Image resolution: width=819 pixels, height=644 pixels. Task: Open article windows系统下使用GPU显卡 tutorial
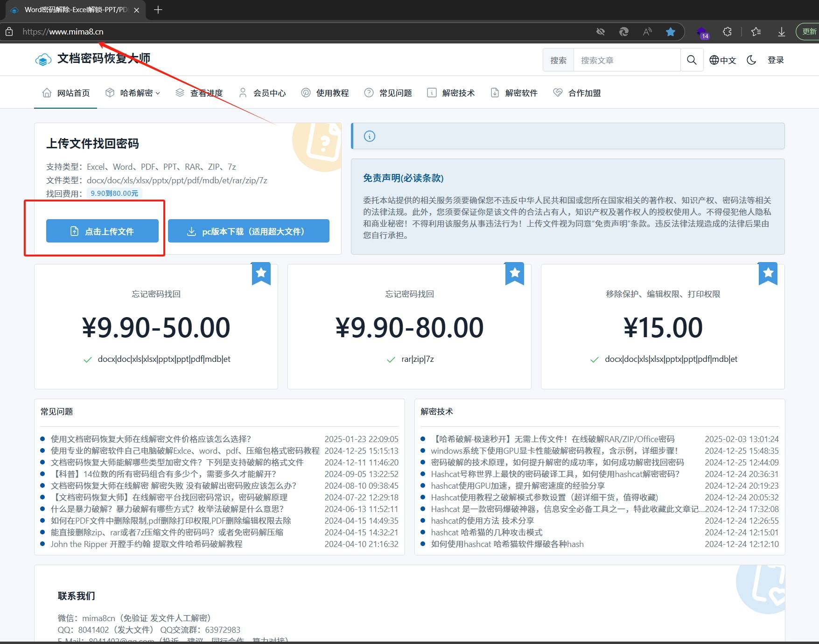click(x=554, y=450)
